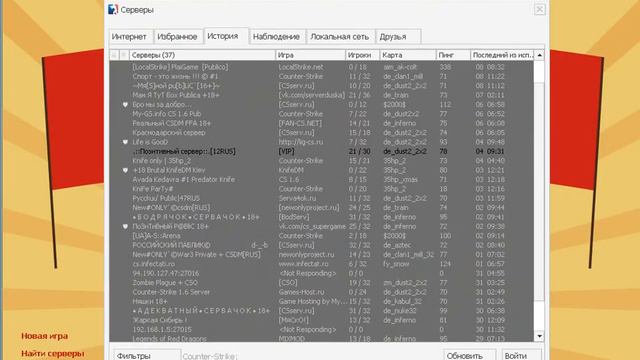Select the Zombie Plague + CSO server
Image resolution: width=640 pixels, height=360 pixels.
coord(321,283)
